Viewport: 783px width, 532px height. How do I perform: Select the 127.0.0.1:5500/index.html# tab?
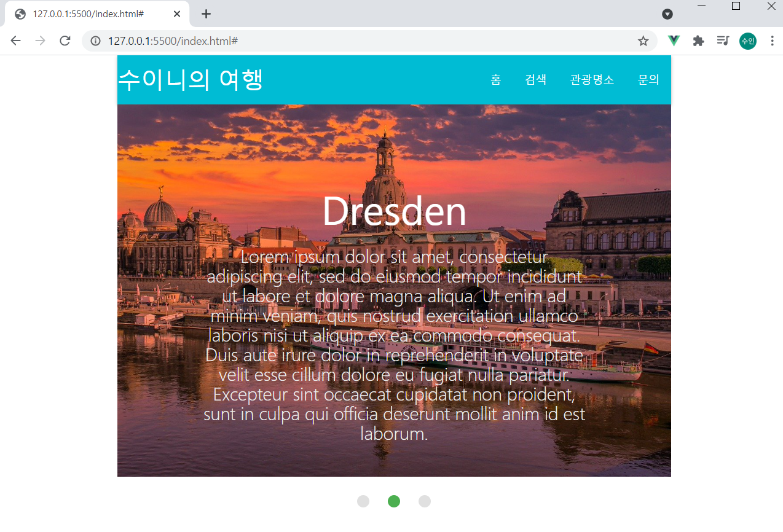pos(97,14)
